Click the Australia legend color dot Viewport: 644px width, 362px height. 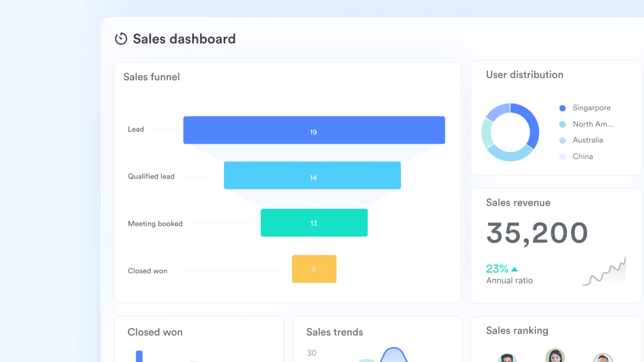coord(562,140)
